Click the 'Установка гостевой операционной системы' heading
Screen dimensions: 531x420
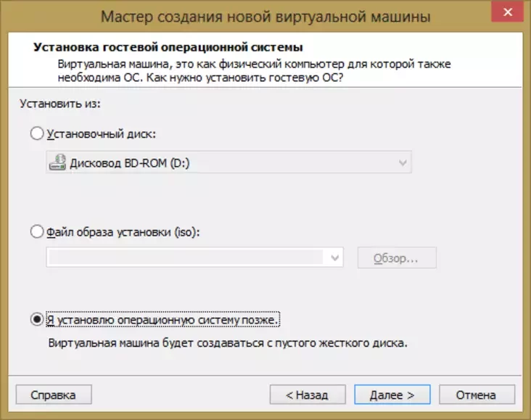tap(168, 49)
